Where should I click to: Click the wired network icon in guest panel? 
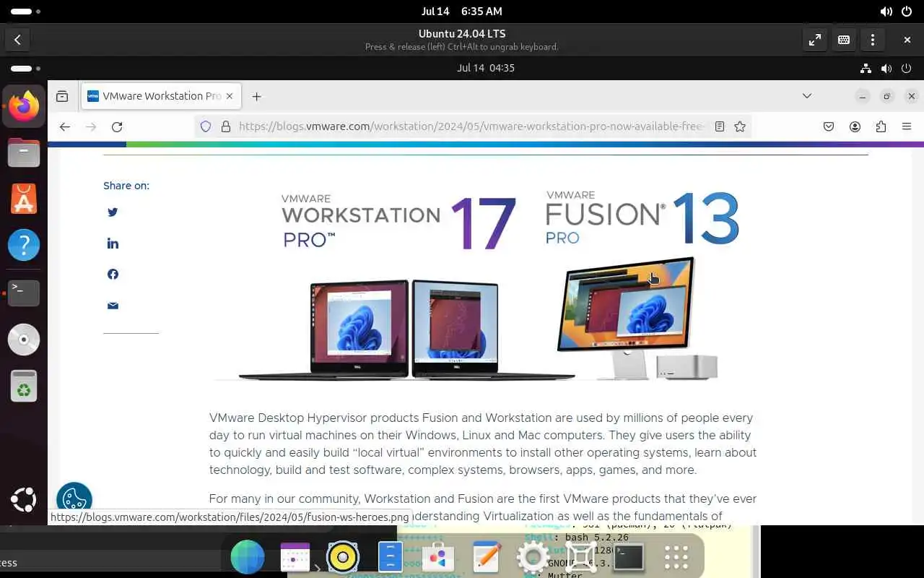[866, 69]
